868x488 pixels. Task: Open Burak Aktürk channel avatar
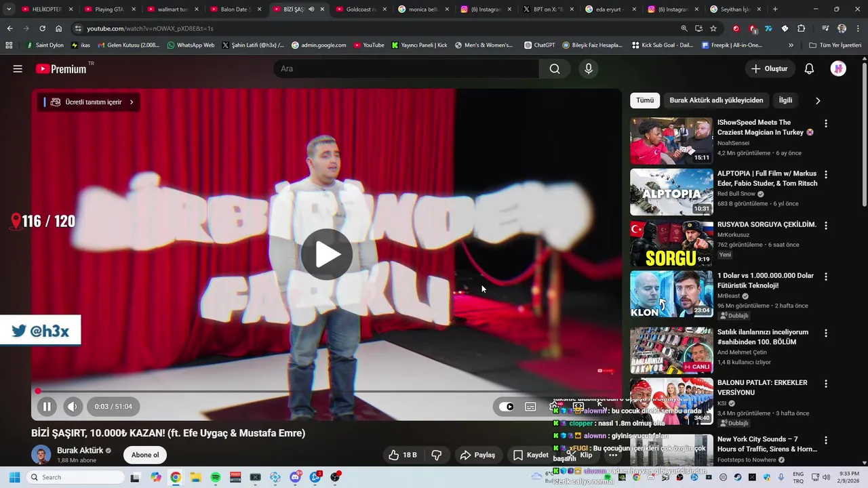coord(41,455)
